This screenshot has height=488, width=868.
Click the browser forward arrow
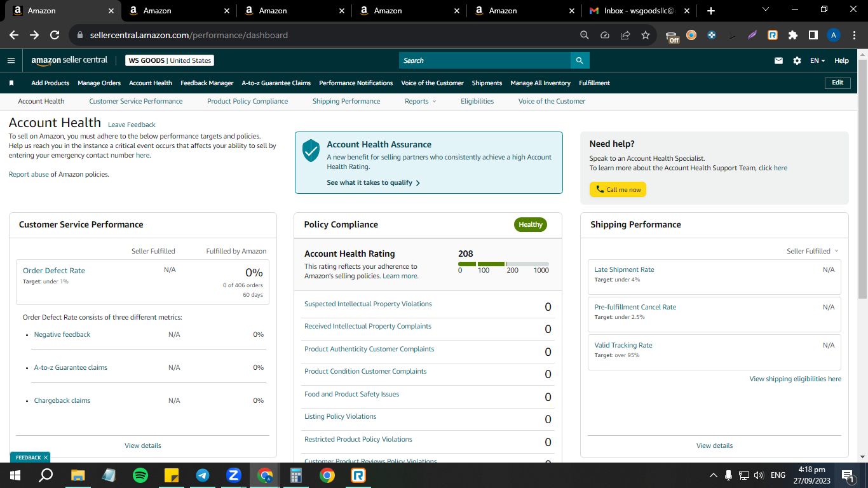tap(34, 35)
